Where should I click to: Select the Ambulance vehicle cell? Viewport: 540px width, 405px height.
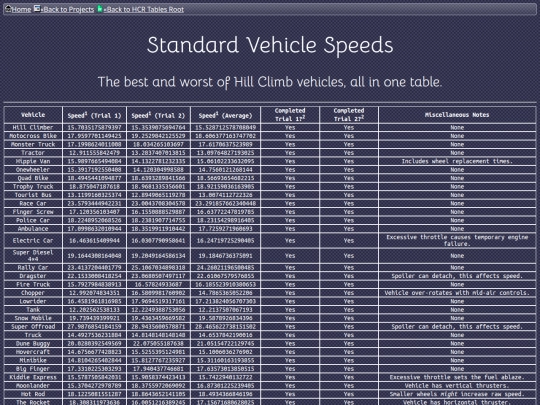click(x=33, y=229)
